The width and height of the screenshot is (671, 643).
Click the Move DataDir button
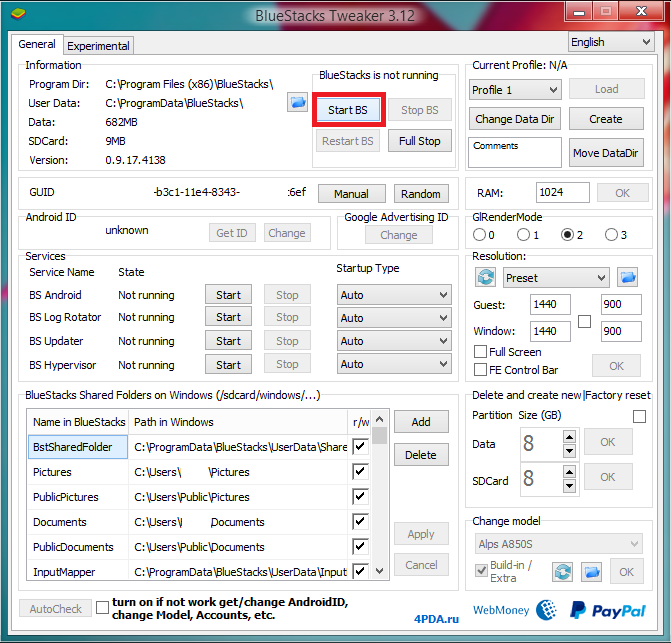[606, 153]
